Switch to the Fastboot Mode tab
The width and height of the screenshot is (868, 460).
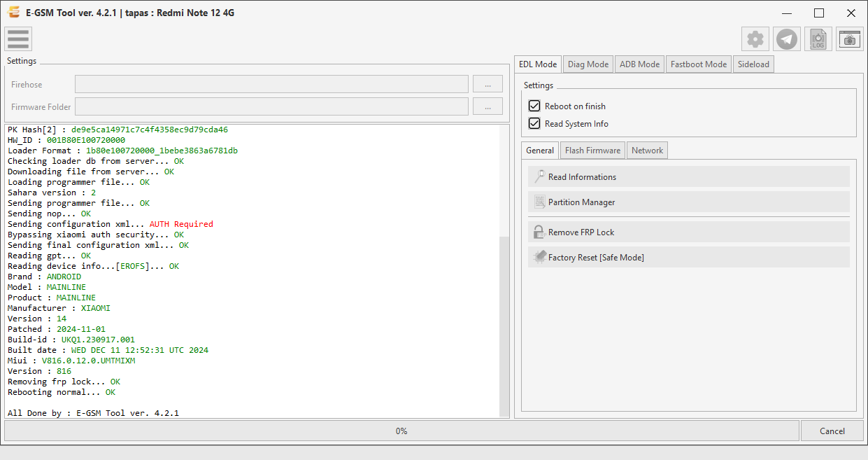[699, 64]
